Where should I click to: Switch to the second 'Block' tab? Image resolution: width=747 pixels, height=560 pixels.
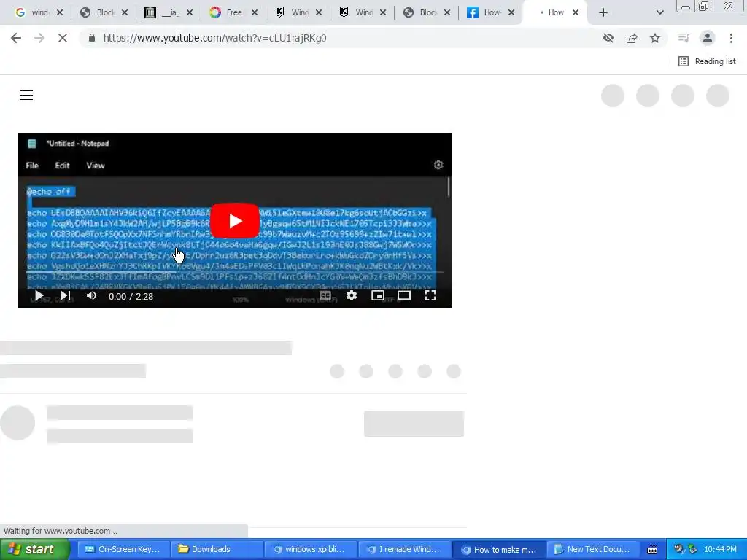(427, 12)
